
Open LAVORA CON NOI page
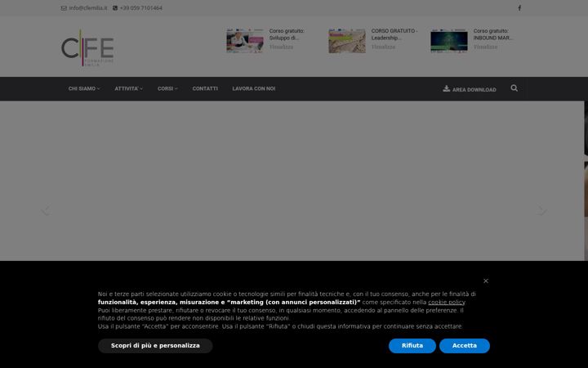click(x=254, y=88)
